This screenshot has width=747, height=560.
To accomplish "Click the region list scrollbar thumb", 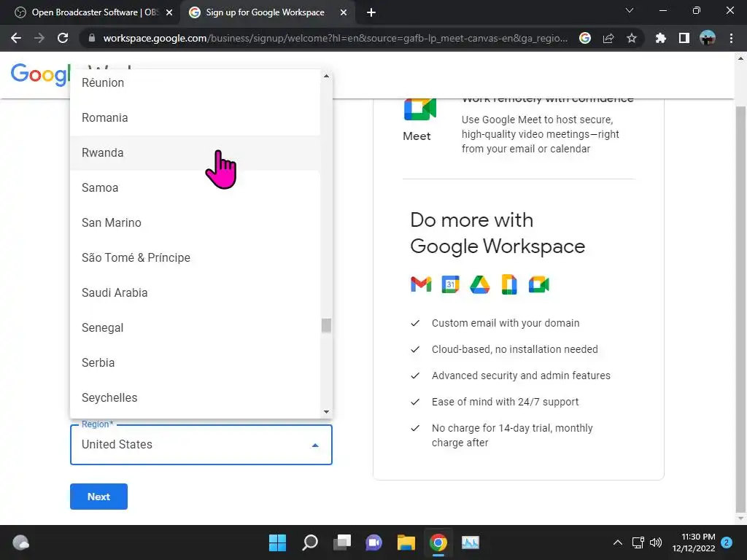I will click(326, 326).
